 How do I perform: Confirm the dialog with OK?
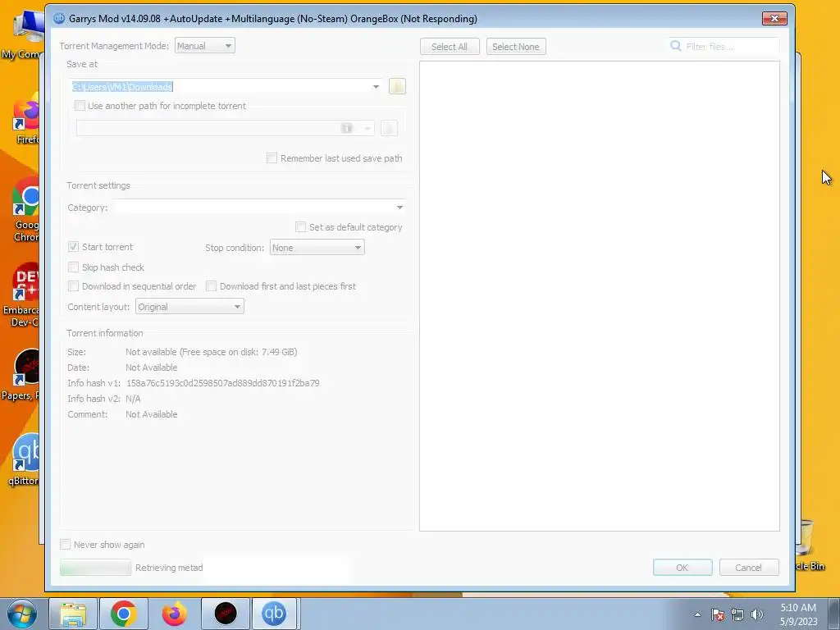(x=682, y=568)
